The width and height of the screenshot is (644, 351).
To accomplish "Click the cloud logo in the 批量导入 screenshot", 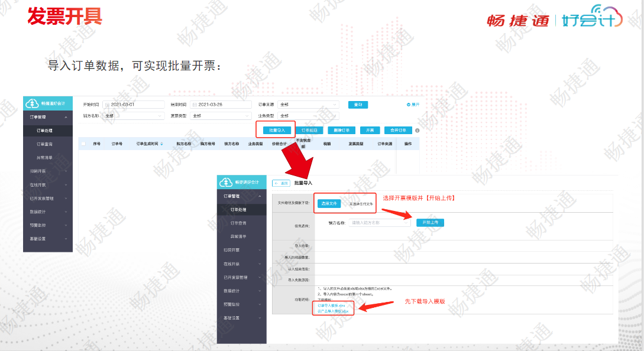I will [x=226, y=182].
